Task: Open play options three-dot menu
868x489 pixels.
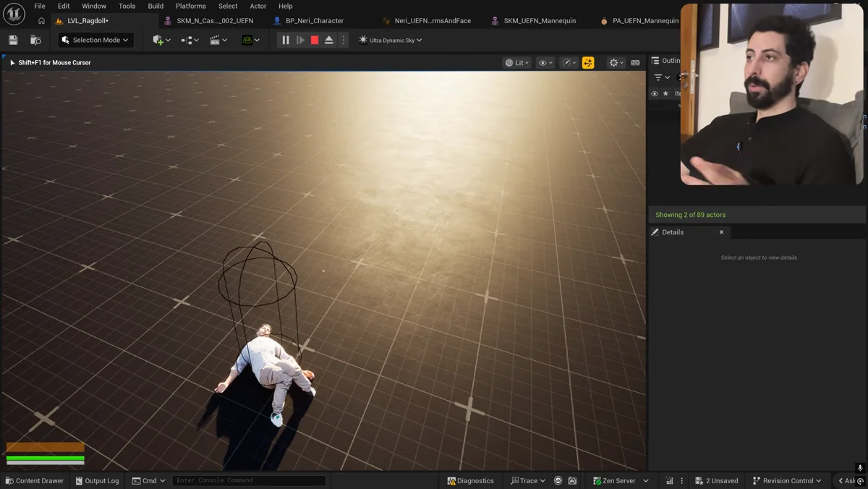Action: (x=344, y=41)
